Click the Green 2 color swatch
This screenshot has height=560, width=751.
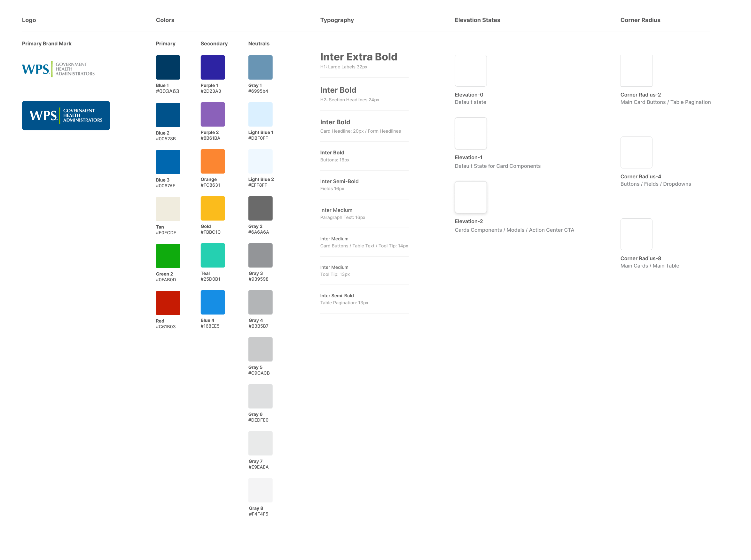click(x=168, y=256)
